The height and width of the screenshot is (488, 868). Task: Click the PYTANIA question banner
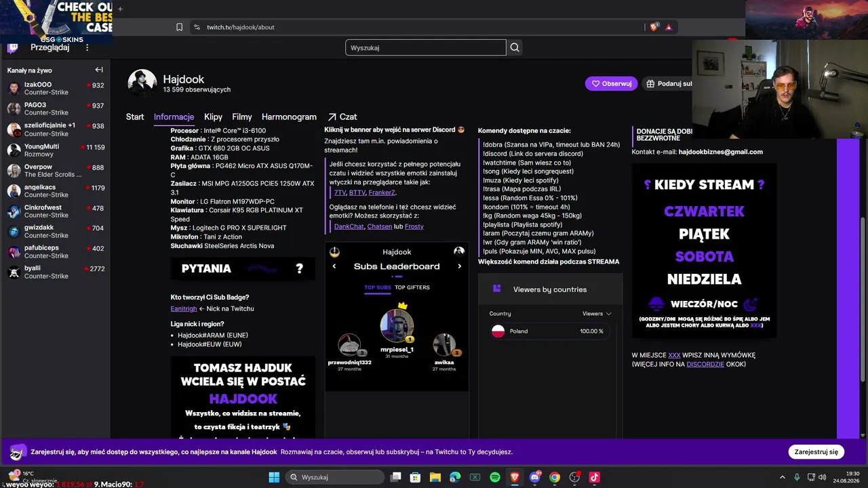coord(243,269)
